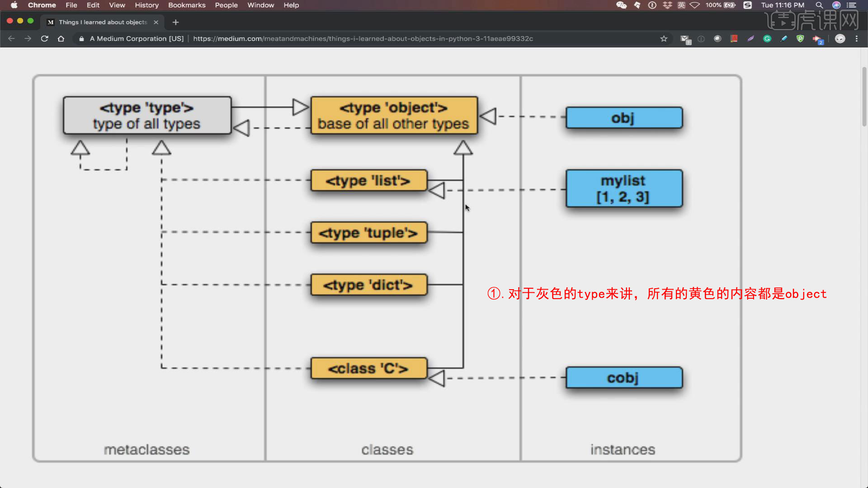Click the 'mylist [1, 2, 3]' box
Image resolution: width=868 pixels, height=488 pixels.
(624, 188)
